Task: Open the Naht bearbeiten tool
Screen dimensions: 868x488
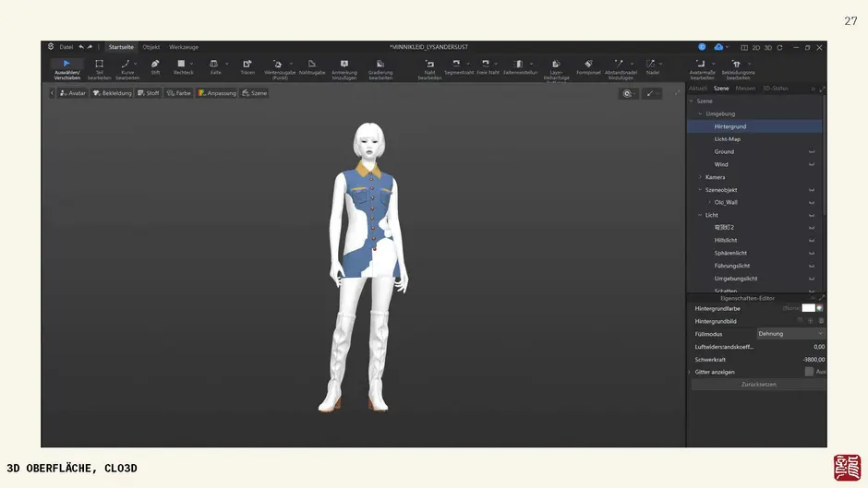Action: point(429,66)
